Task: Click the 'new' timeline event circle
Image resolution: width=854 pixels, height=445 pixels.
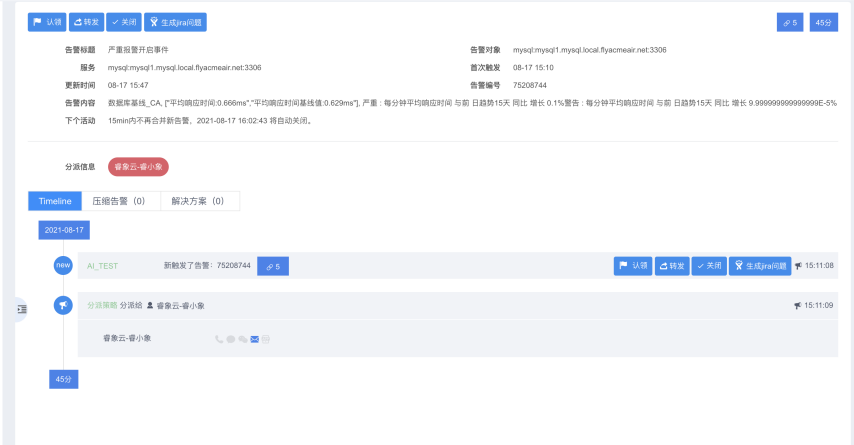Action: 63,265
